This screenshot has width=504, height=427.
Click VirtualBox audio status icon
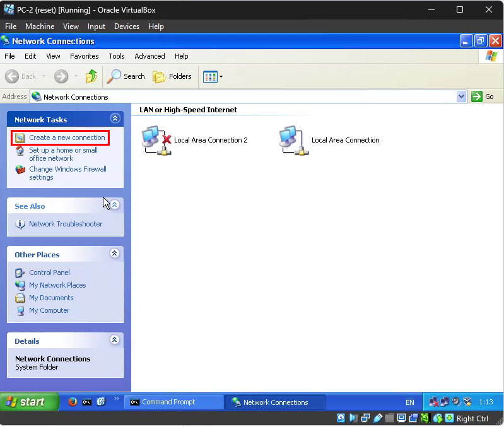(x=353, y=418)
